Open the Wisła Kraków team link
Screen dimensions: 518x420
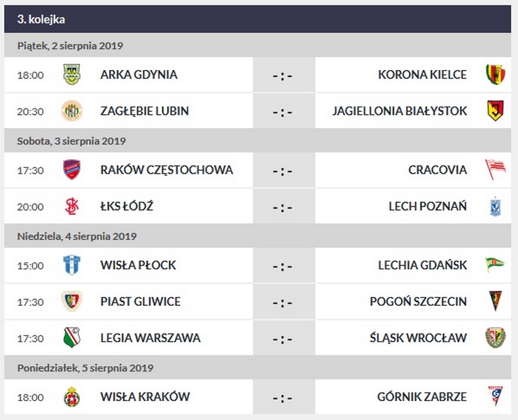pyautogui.click(x=145, y=397)
